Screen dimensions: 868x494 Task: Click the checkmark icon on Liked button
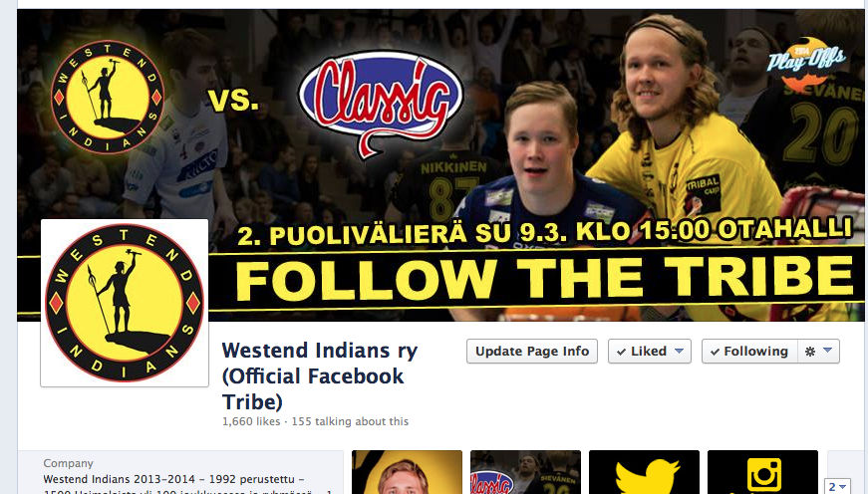coord(621,352)
